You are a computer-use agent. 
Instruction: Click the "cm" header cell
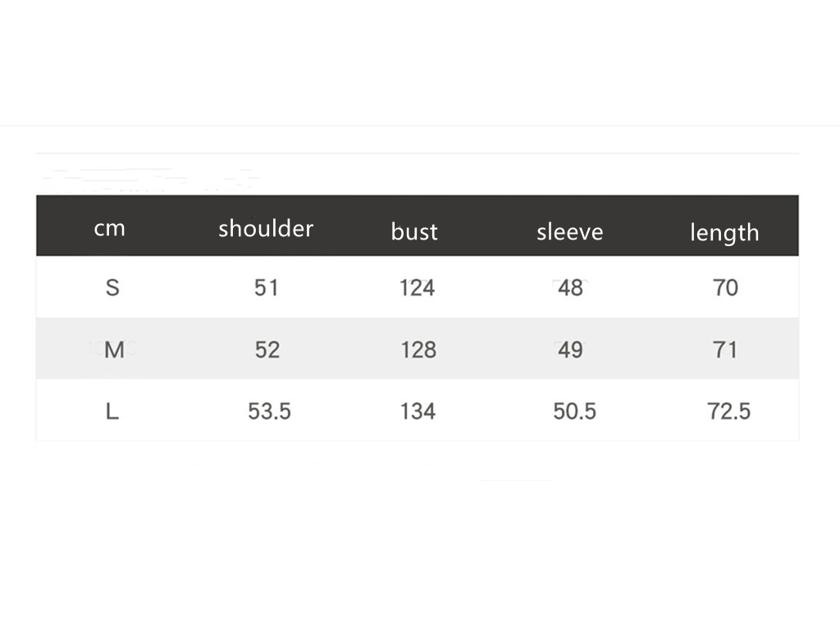tap(109, 227)
